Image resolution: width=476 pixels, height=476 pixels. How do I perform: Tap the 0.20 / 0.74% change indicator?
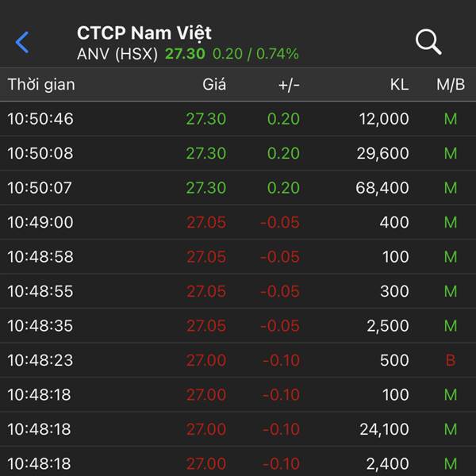click(255, 54)
